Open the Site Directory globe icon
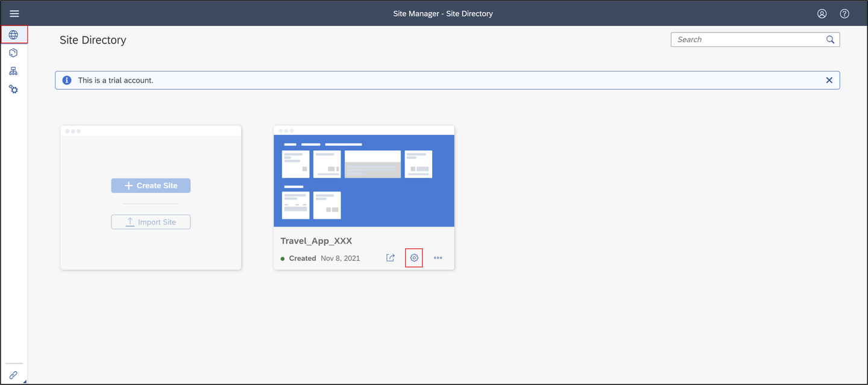This screenshot has height=385, width=868. click(x=13, y=35)
